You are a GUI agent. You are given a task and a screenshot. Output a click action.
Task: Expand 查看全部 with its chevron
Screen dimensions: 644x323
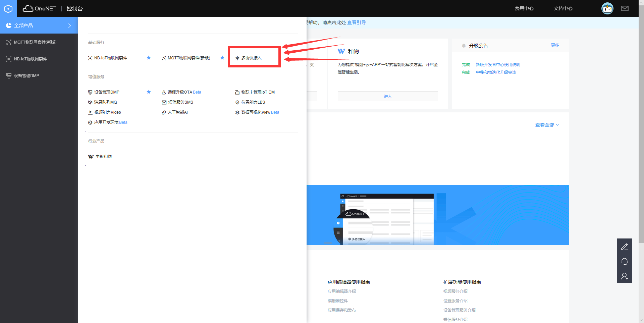[x=547, y=124]
